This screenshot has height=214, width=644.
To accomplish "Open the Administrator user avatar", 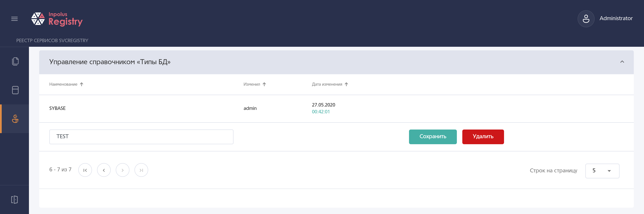I will 586,19.
